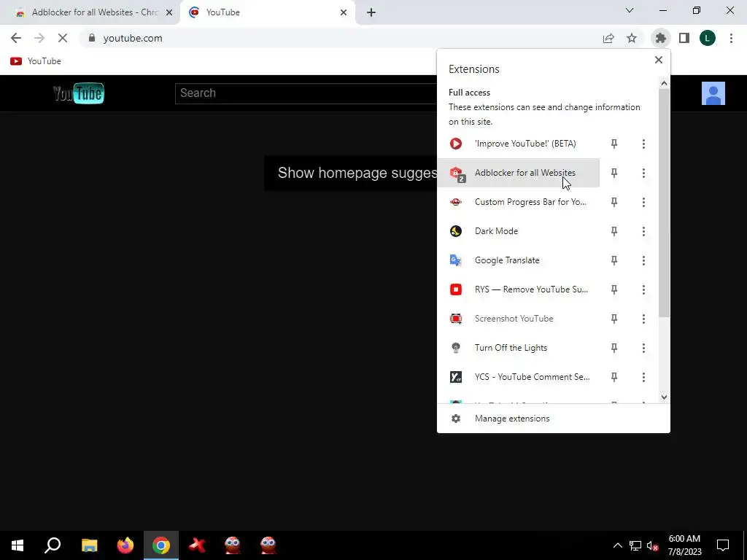747x560 pixels.
Task: Launch Firefox from taskbar
Action: pyautogui.click(x=125, y=545)
